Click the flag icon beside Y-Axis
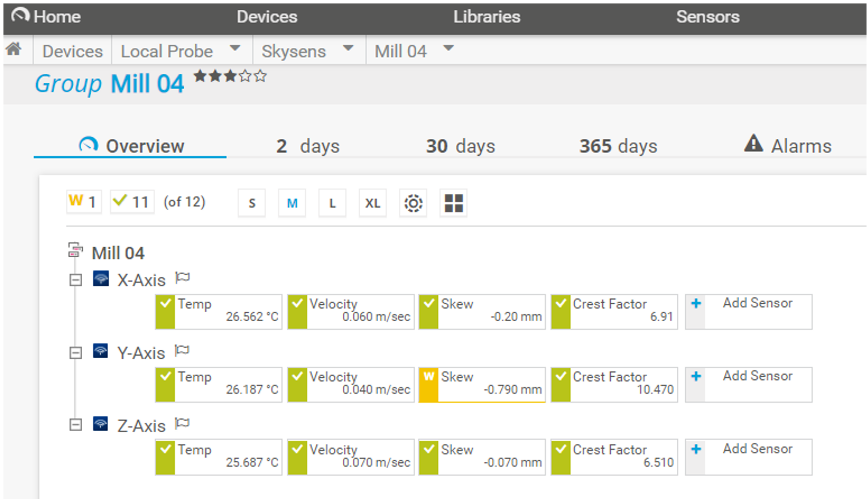 [x=182, y=351]
